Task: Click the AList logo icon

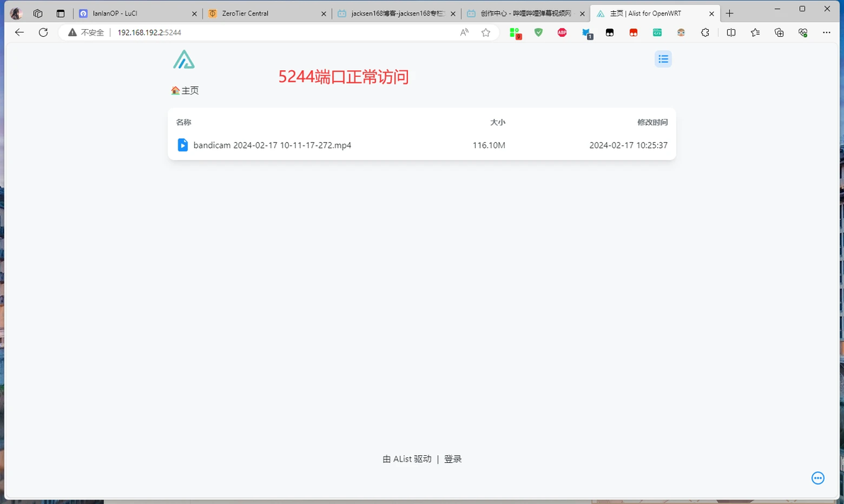Action: (x=183, y=59)
